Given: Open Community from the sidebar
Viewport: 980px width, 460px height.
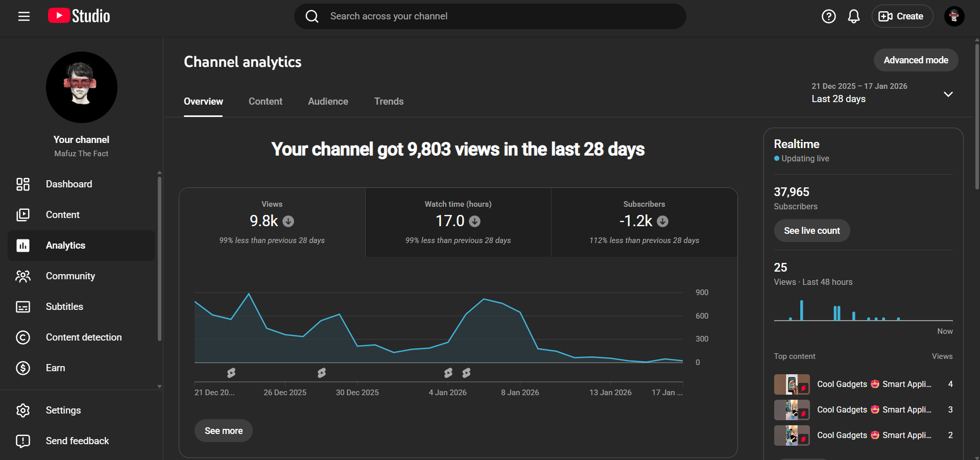Looking at the screenshot, I should [70, 276].
